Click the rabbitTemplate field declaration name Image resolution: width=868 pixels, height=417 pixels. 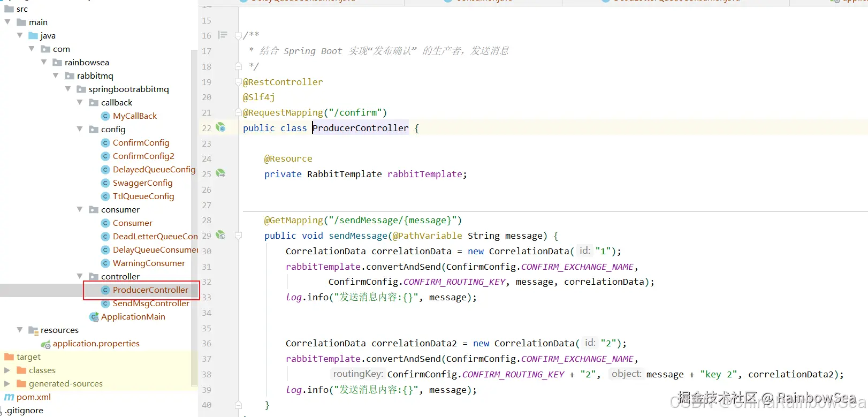[425, 174]
